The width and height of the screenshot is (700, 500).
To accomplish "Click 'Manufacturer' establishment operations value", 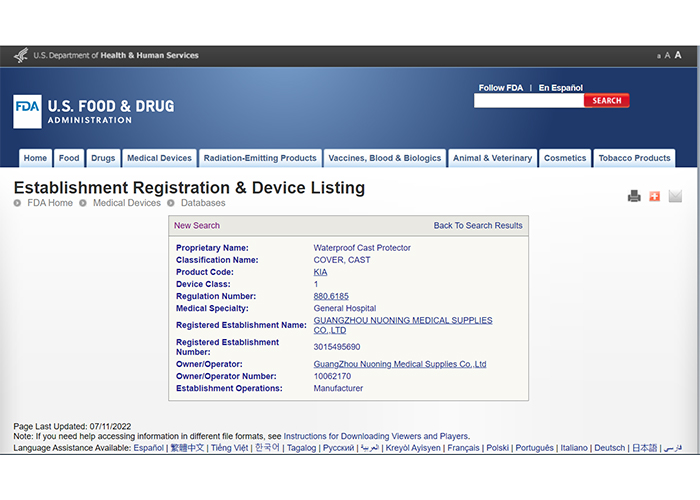I will (x=338, y=388).
